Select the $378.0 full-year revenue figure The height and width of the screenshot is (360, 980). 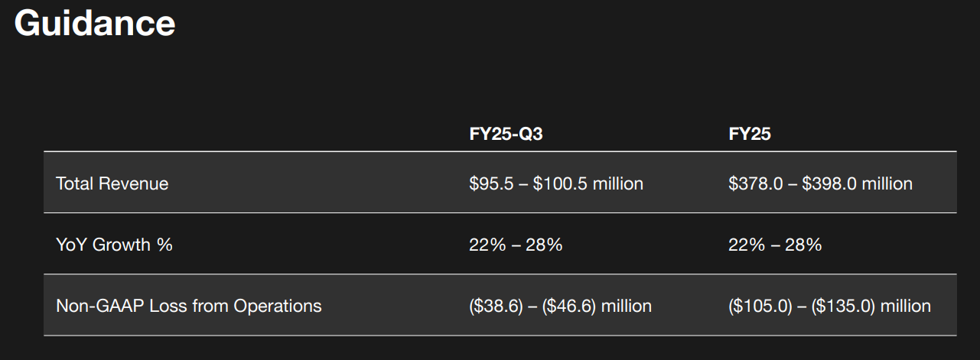[x=756, y=183]
